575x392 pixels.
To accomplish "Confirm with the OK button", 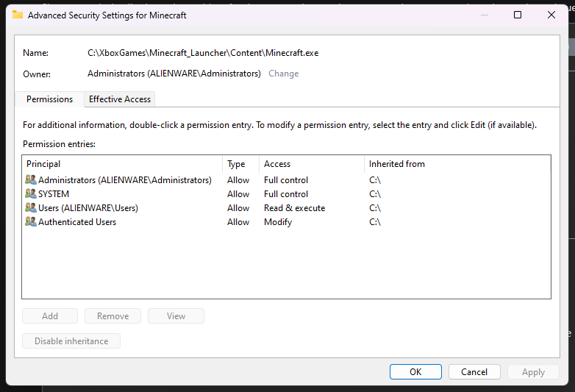I will click(415, 372).
